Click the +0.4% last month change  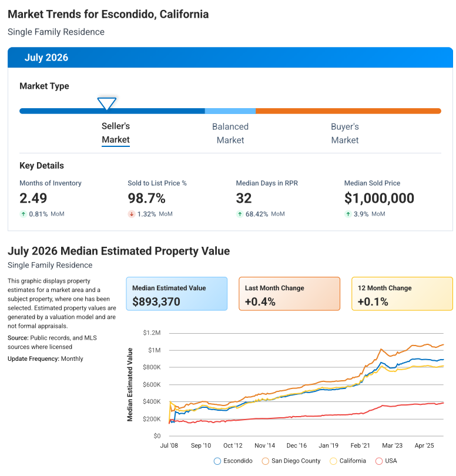[x=260, y=301]
